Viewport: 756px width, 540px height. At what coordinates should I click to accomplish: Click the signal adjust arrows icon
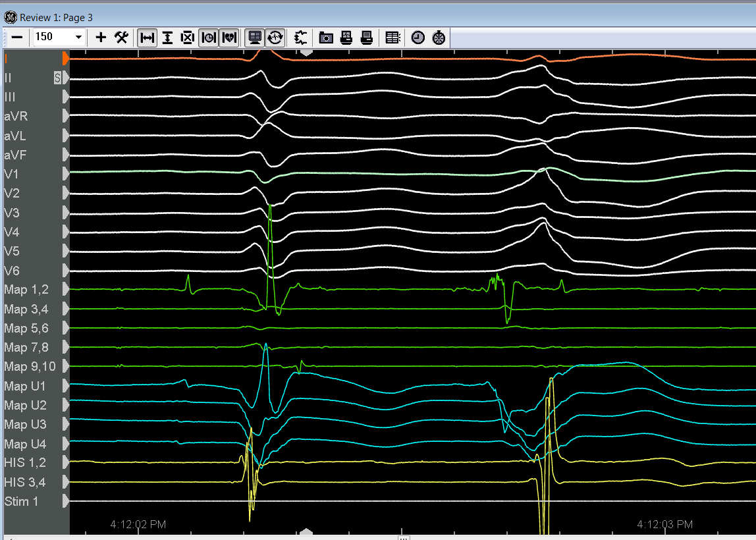click(x=301, y=37)
